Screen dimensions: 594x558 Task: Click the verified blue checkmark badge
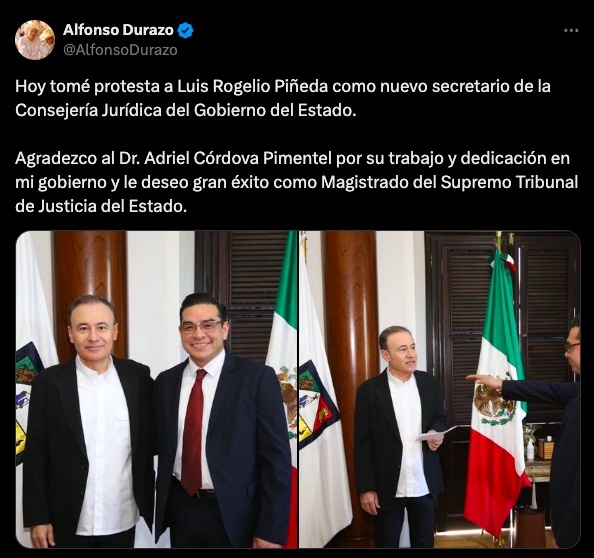(x=186, y=30)
